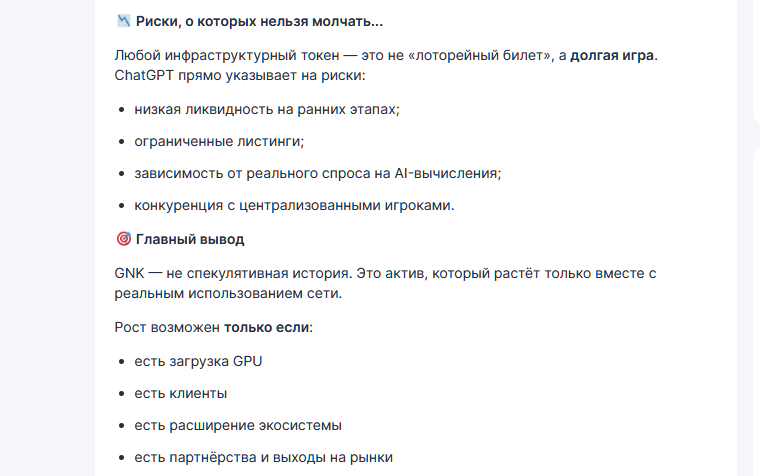Click bold text 'только если'

(267, 327)
